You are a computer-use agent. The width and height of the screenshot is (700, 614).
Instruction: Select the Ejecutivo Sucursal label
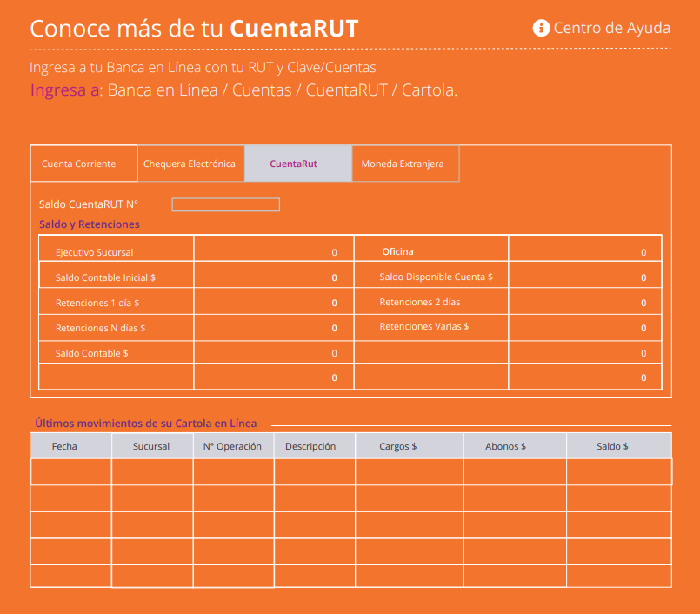click(94, 252)
